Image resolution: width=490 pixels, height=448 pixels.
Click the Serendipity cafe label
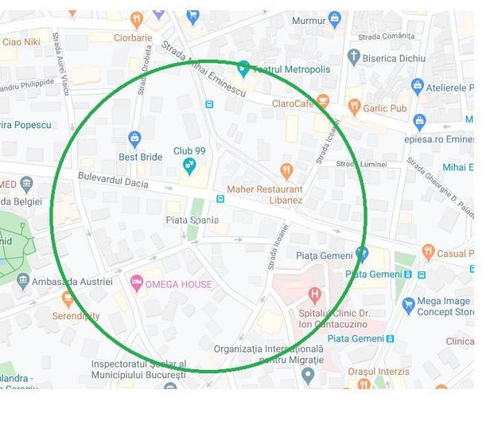76,316
